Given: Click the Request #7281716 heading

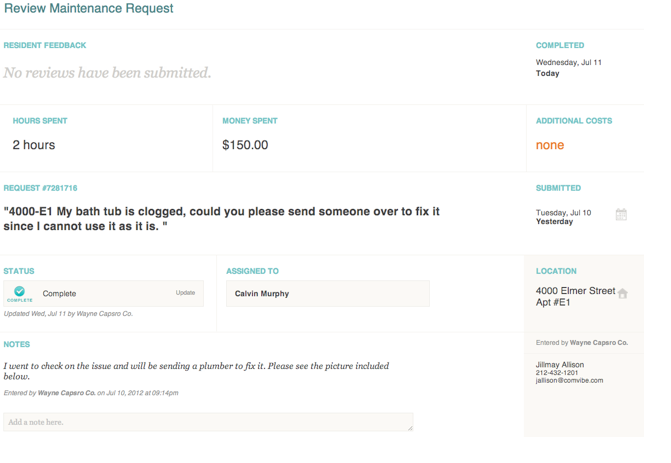Looking at the screenshot, I should [x=40, y=188].
